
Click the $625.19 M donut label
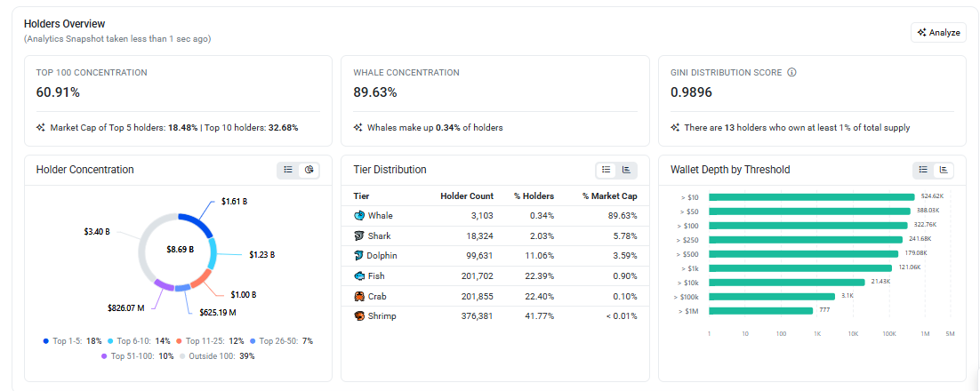pyautogui.click(x=218, y=311)
